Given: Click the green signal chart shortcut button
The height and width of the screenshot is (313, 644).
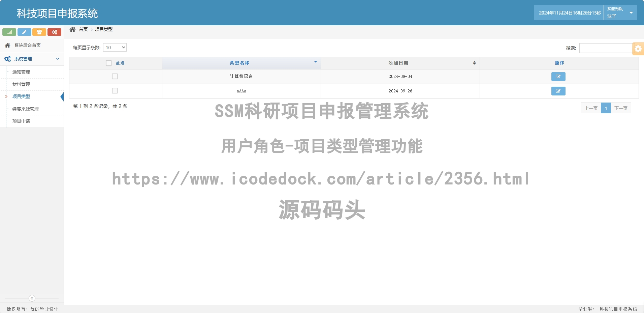Looking at the screenshot, I should click(9, 32).
